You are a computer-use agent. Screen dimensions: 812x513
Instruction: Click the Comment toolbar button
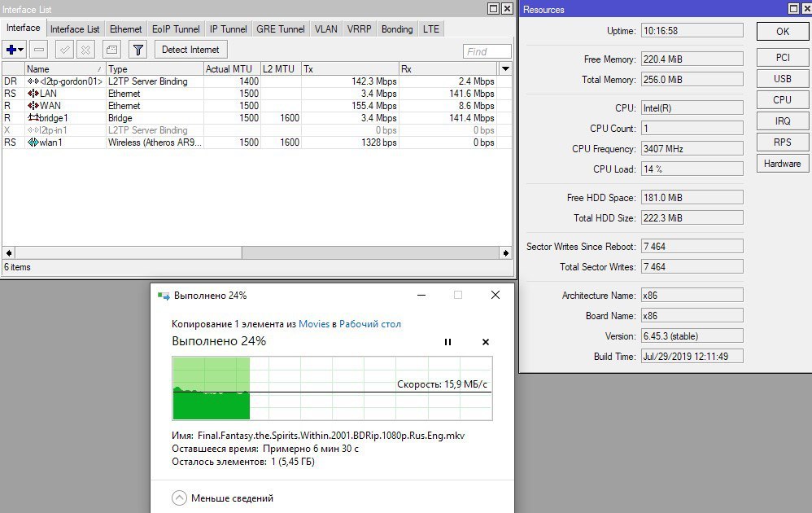(x=111, y=50)
